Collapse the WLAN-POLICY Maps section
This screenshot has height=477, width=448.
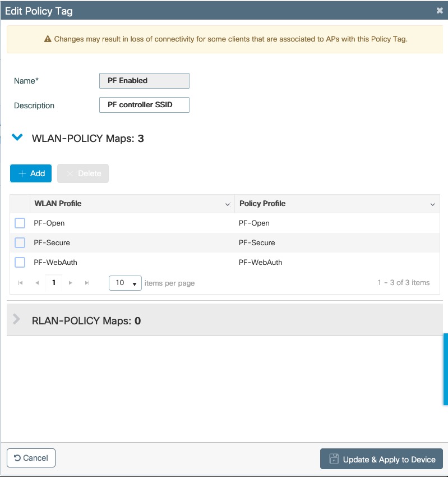click(17, 137)
